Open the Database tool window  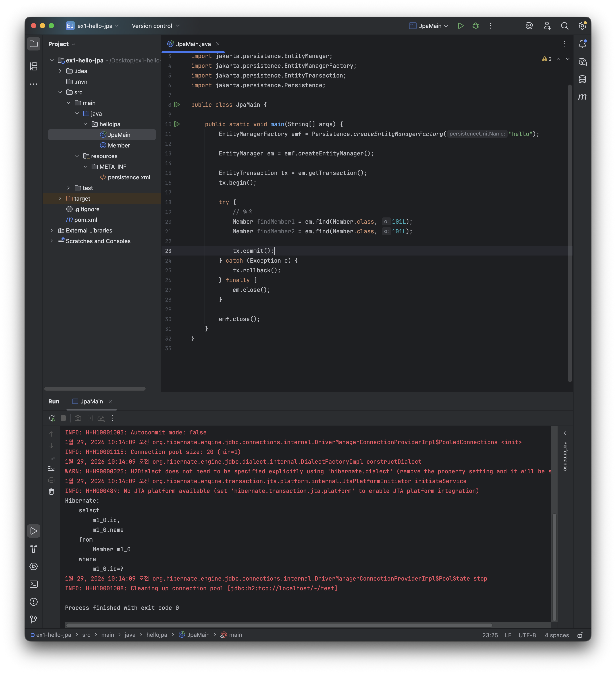pyautogui.click(x=582, y=79)
